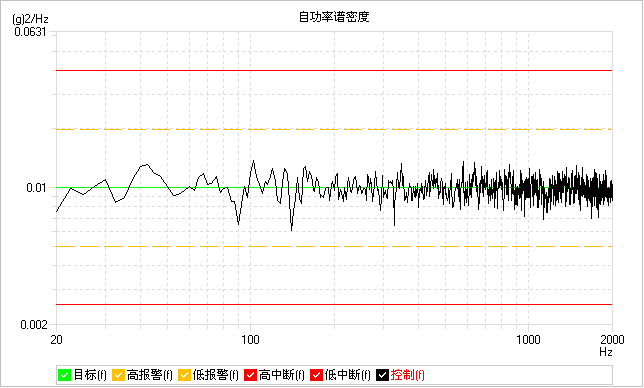Select the 目标(f) legend label text
The height and width of the screenshot is (388, 644).
click(90, 375)
